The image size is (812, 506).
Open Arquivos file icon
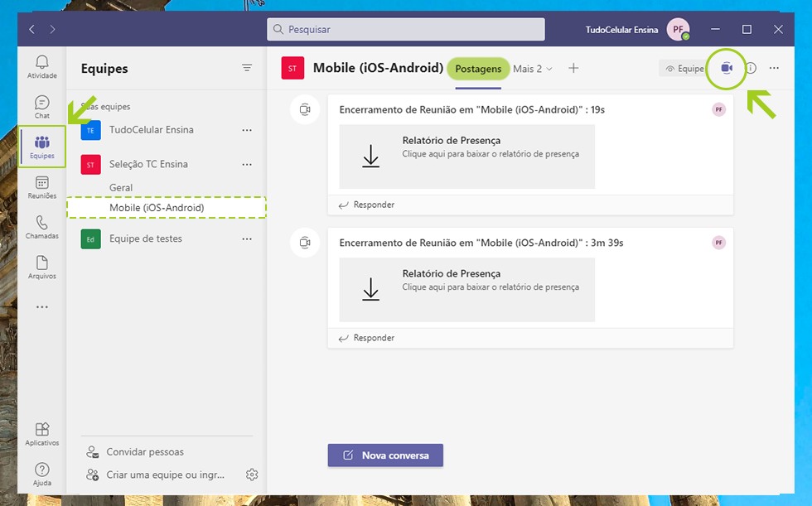click(x=41, y=267)
